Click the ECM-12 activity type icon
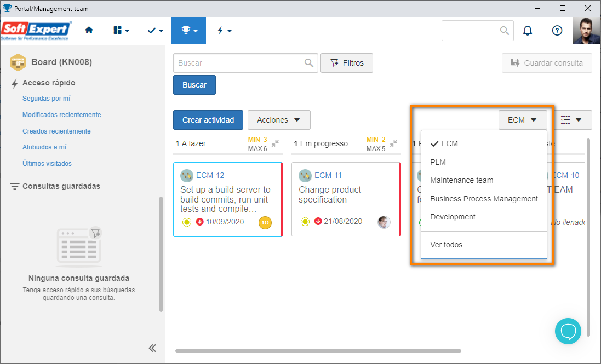 tap(187, 176)
